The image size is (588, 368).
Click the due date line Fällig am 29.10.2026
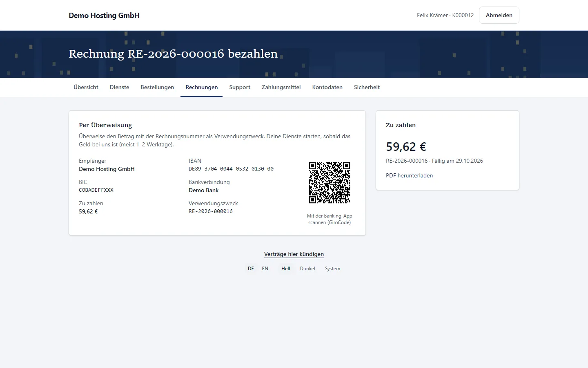457,161
